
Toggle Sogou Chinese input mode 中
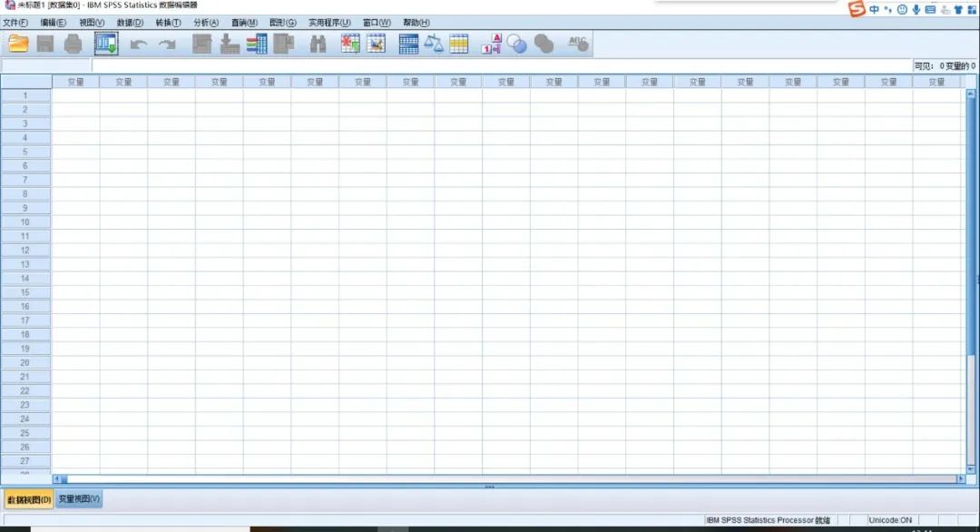(x=874, y=9)
